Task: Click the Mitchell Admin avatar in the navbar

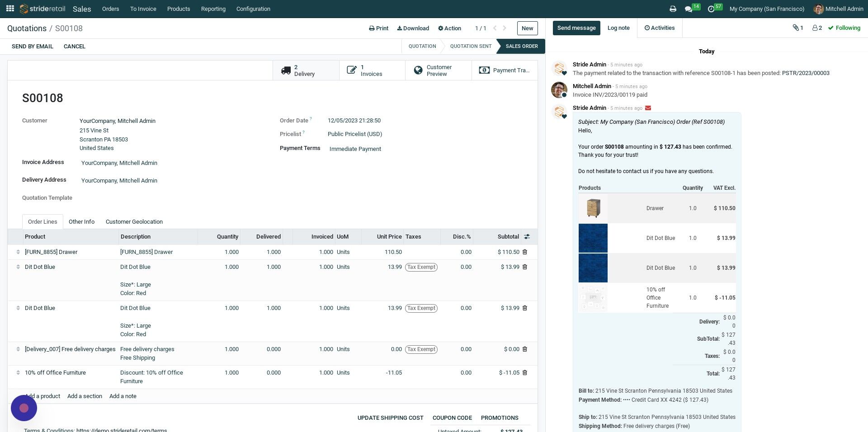Action: pos(818,9)
